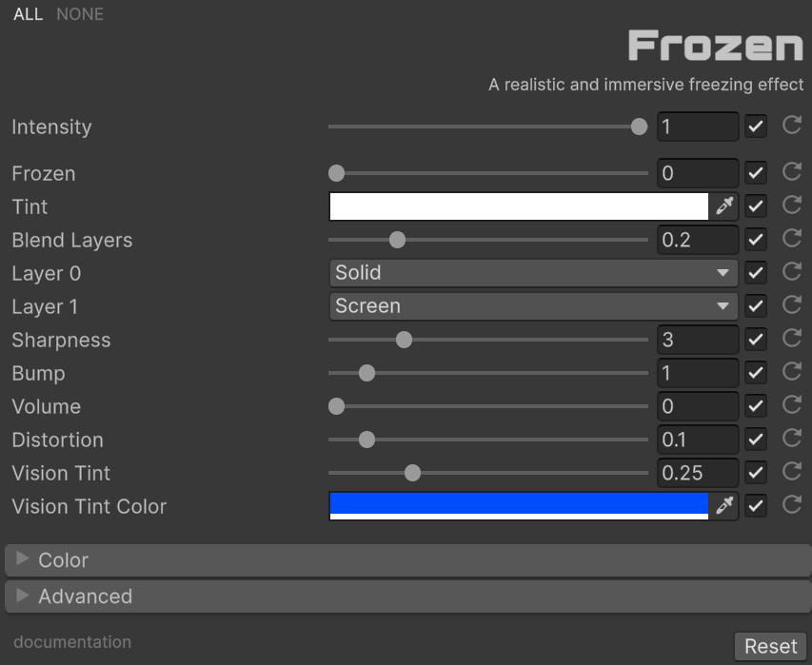The height and width of the screenshot is (665, 812).
Task: Reset the Intensity value with its revert icon
Action: pos(791,126)
